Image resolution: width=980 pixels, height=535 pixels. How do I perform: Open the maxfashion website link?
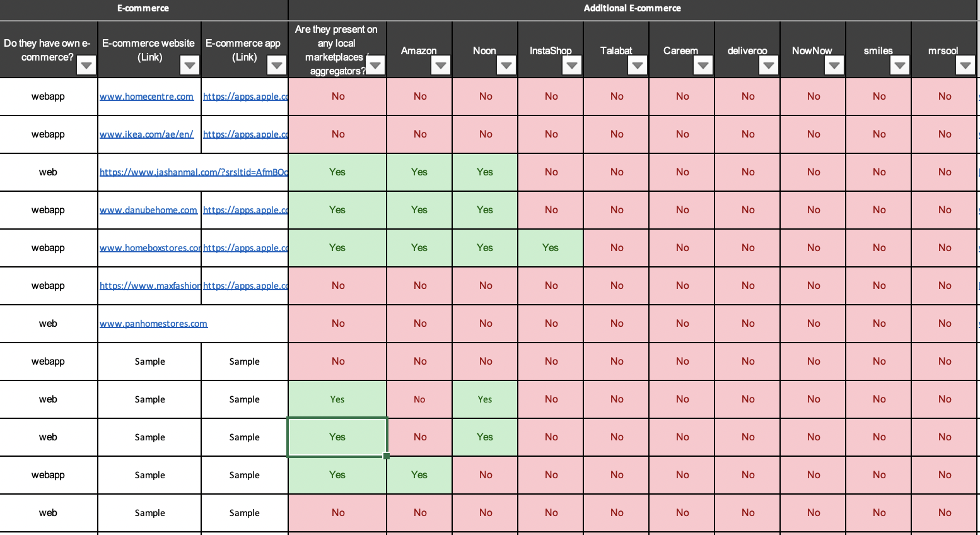[150, 286]
